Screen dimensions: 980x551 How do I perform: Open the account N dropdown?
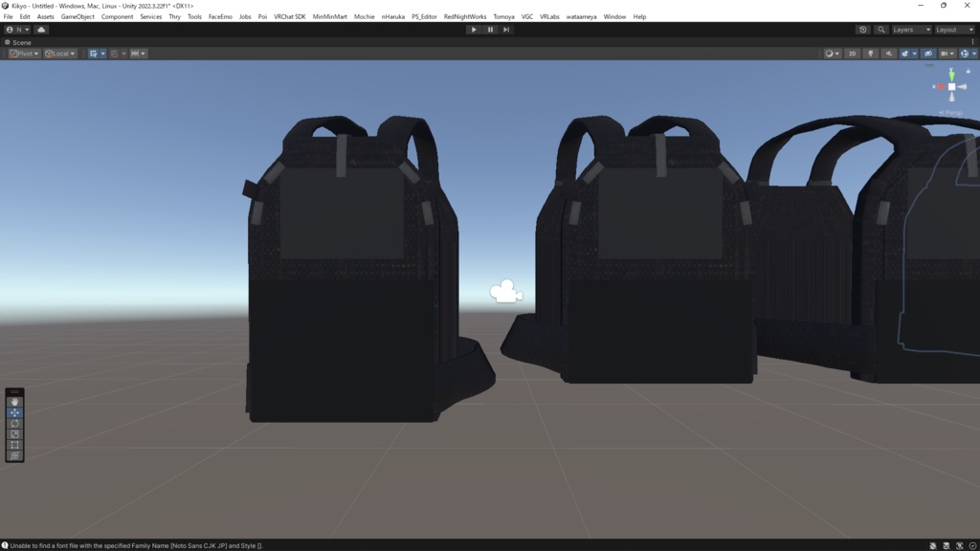(17, 30)
